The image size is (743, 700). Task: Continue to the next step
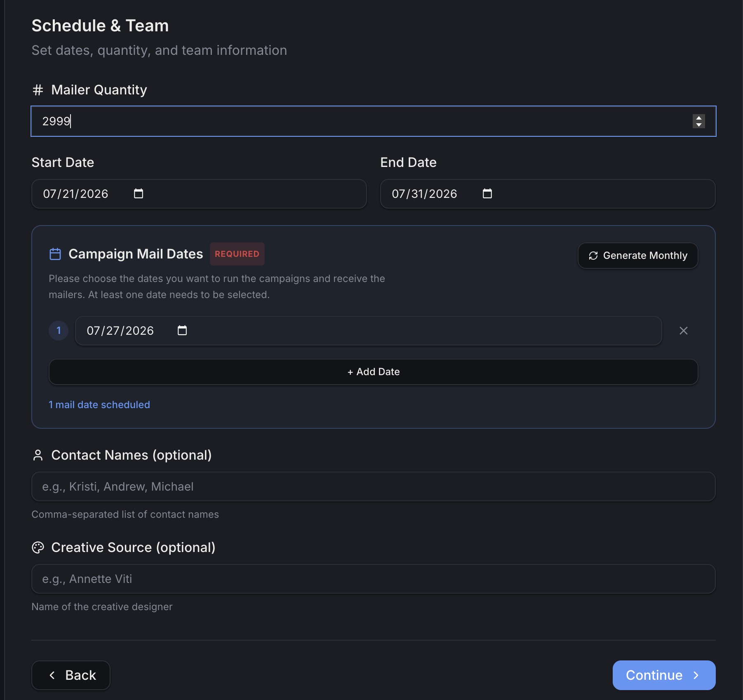coord(664,675)
